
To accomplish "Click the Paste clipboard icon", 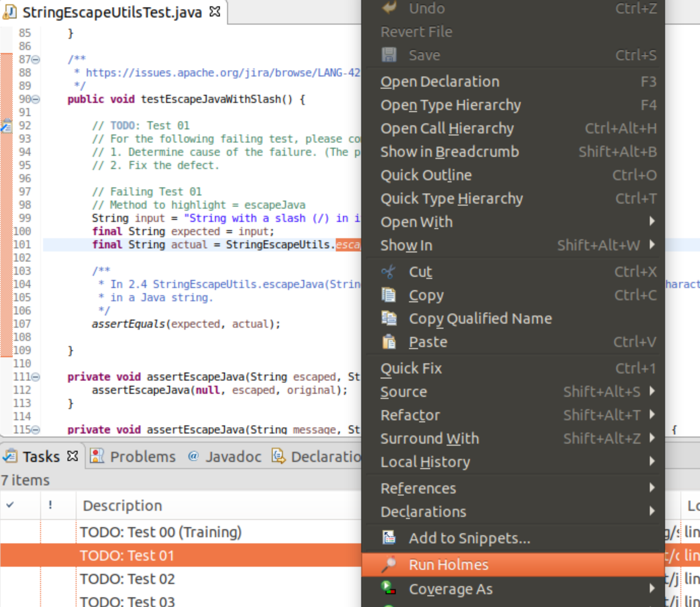I will click(x=389, y=342).
